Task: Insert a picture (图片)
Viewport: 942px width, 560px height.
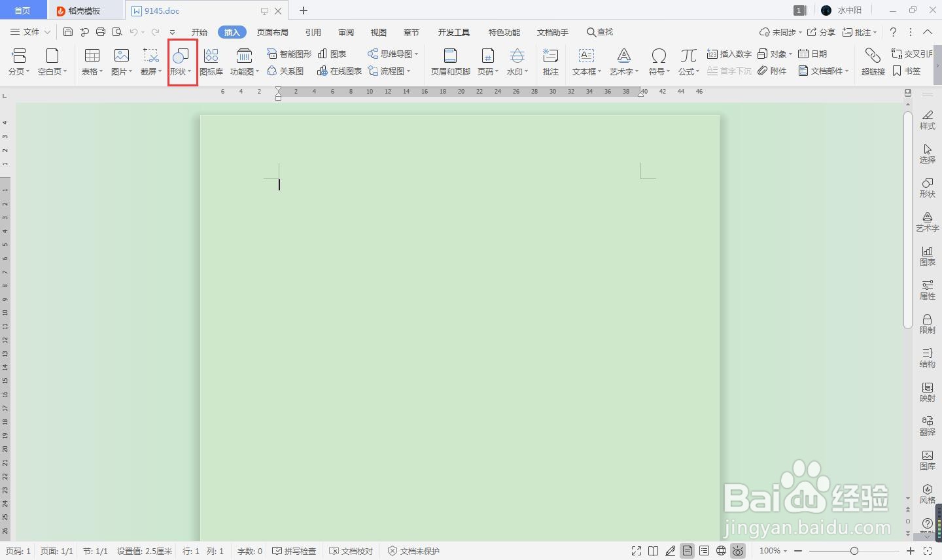Action: tap(122, 62)
